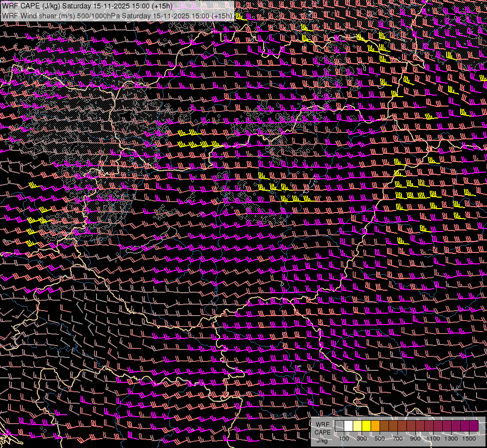
Task: Click the 1100 label in CAPE legend
Action: click(x=433, y=439)
